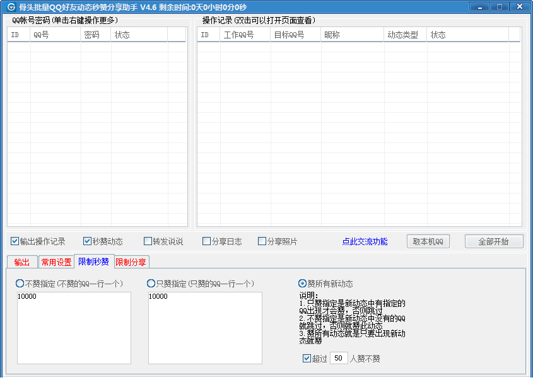Click ID column header in operation log

[209, 35]
